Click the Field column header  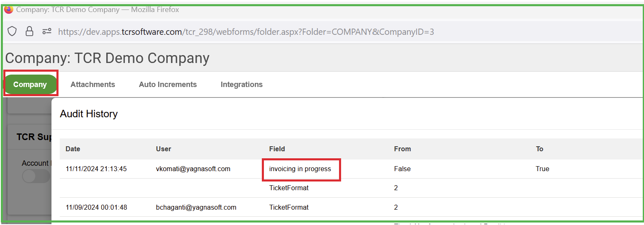tap(277, 149)
